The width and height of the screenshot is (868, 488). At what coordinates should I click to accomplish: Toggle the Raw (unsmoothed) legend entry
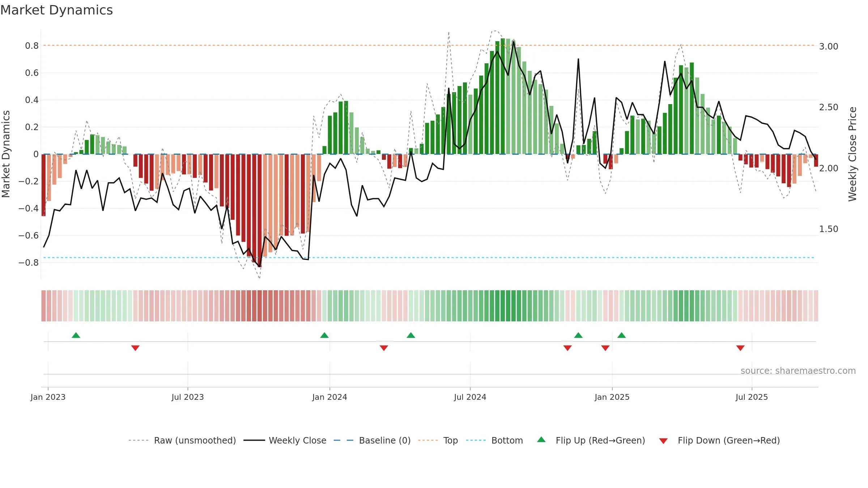click(182, 440)
